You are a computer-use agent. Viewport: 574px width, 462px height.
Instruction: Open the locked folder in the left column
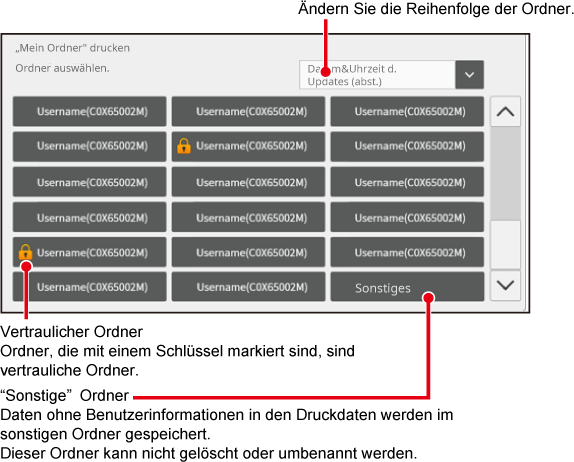click(89, 252)
